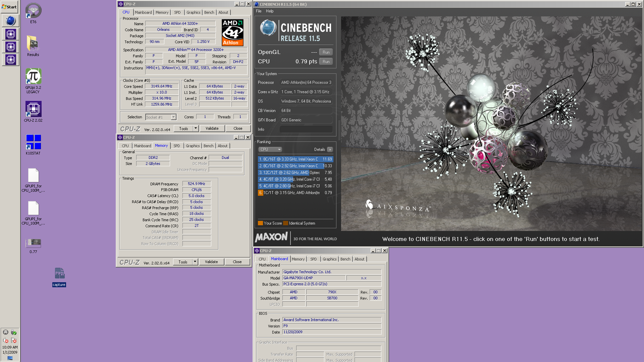This screenshot has width=644, height=362.
Task: Click the CPU-Z Memory window title icon
Action: 120,137
